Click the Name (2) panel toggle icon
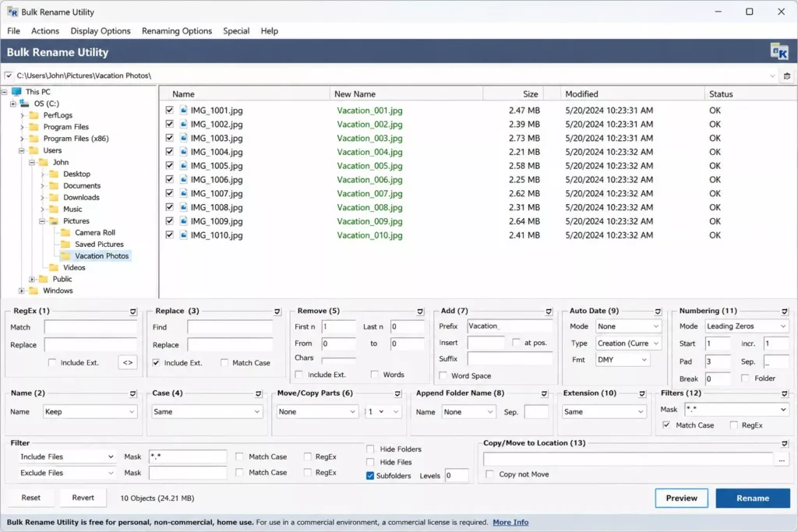 pyautogui.click(x=132, y=393)
